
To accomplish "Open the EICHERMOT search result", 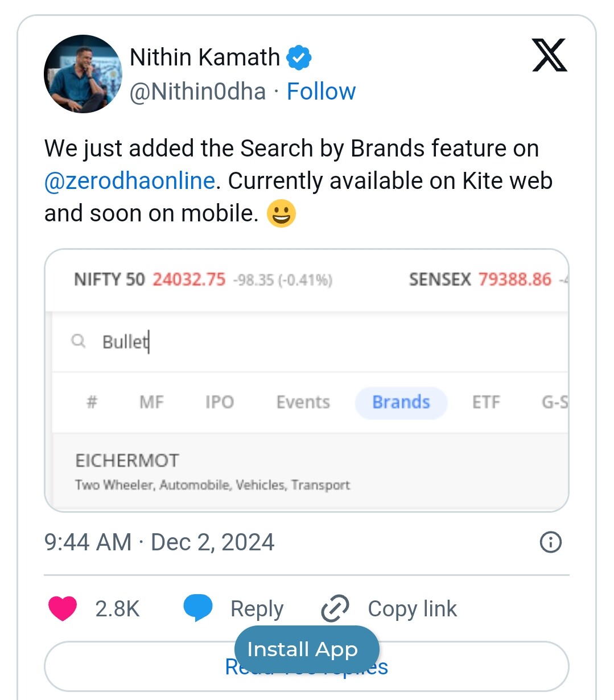I will tap(310, 471).
